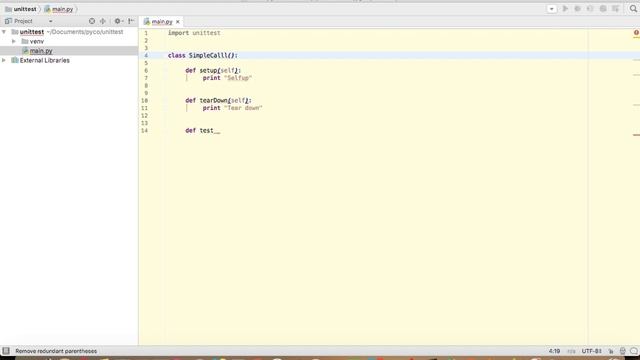Click 'def test_' on line 14

coord(202,131)
